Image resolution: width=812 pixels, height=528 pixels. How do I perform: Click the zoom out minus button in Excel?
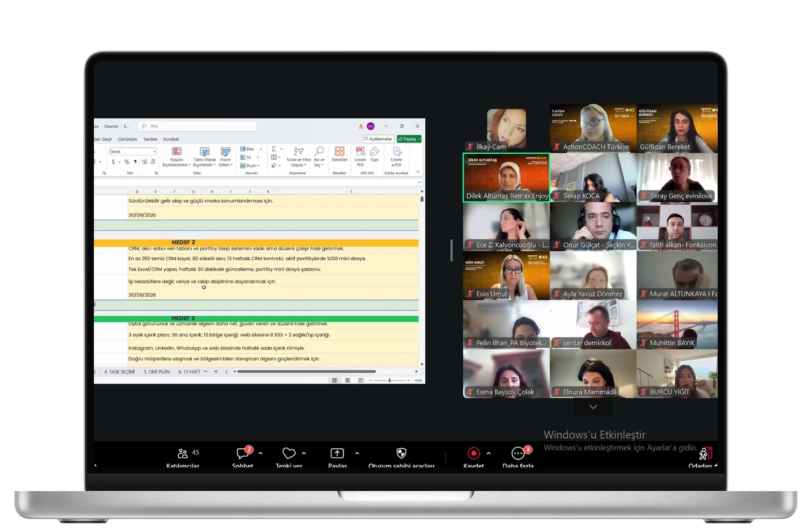(370, 381)
